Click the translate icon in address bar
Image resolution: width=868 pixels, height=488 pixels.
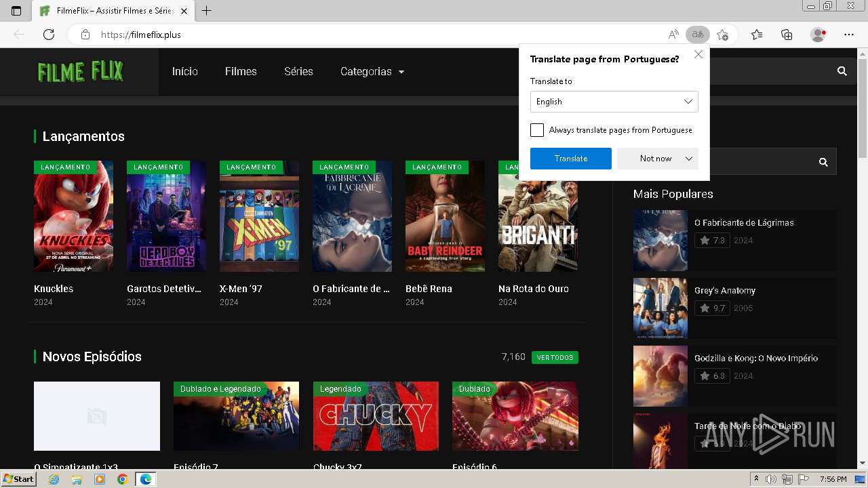[697, 35]
